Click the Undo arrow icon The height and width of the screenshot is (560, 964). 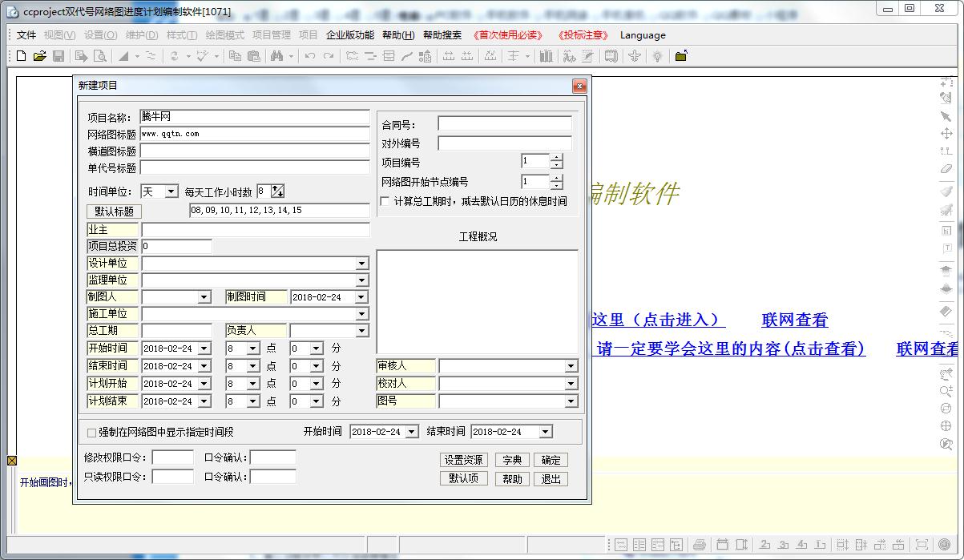pyautogui.click(x=309, y=56)
